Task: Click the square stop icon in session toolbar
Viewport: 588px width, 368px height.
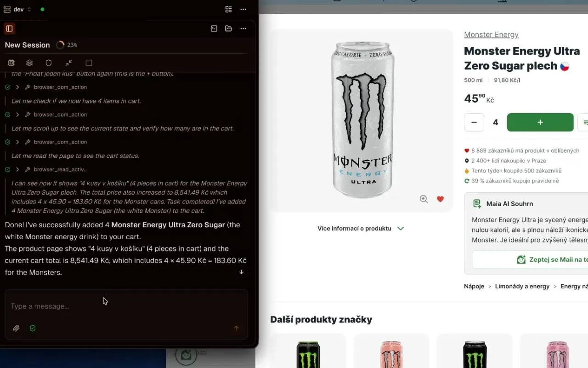Action: pos(89,63)
